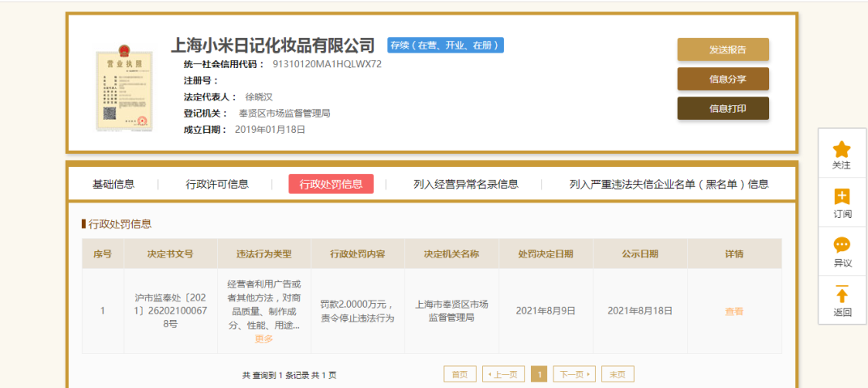Image resolution: width=868 pixels, height=388 pixels.
Task: Jump to 末页 in pagination
Action: point(618,375)
